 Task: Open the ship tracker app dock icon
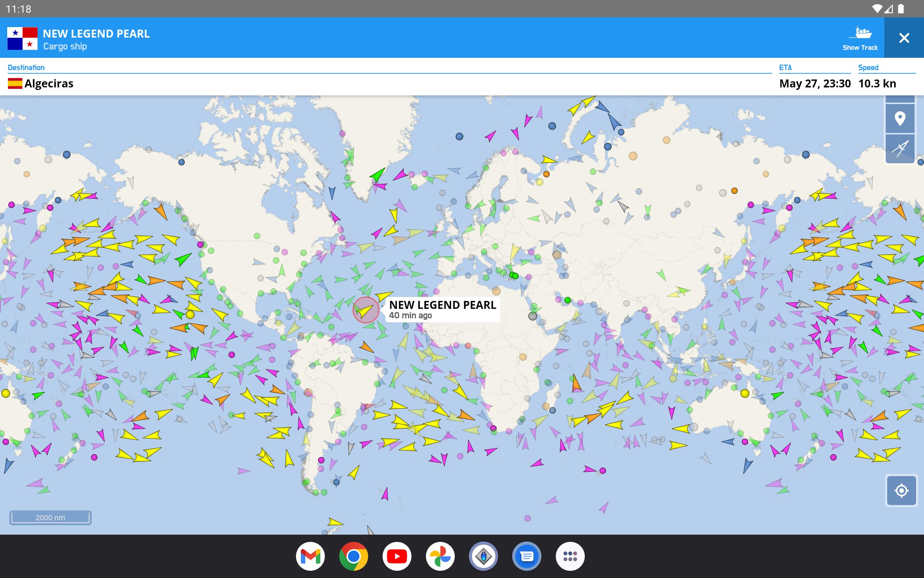[x=483, y=556]
